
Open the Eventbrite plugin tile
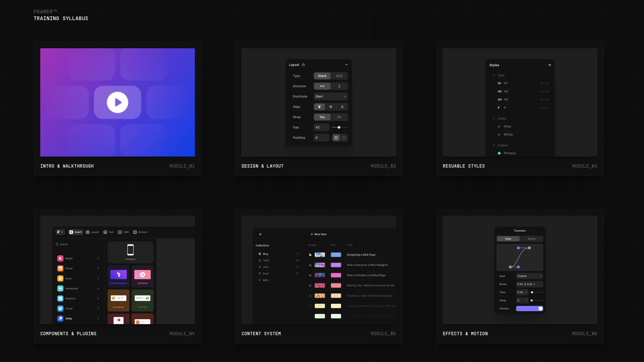pos(118,300)
